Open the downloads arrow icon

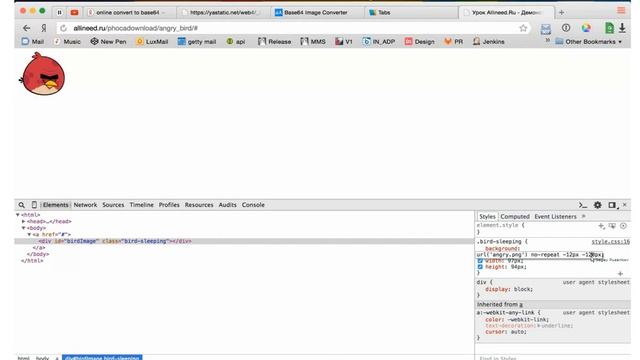(x=622, y=28)
